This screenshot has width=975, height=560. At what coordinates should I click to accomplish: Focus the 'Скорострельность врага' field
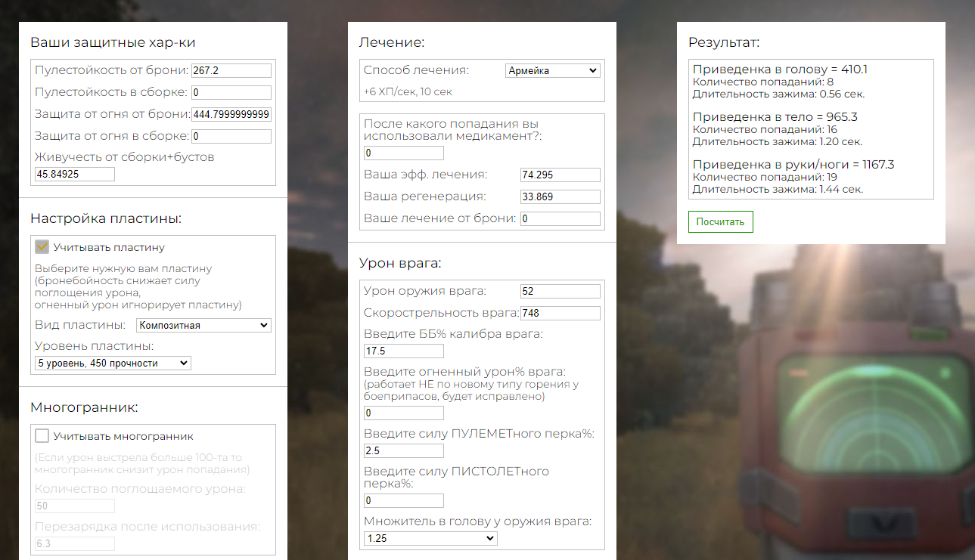560,313
